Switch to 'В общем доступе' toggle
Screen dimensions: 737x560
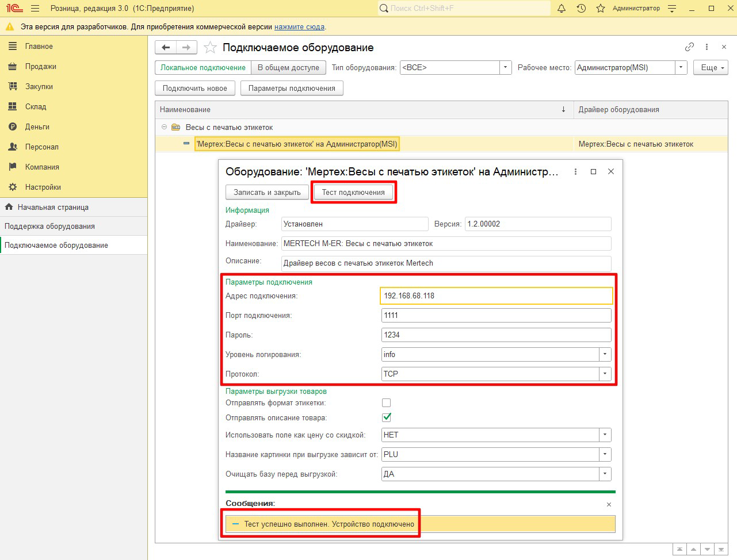[x=288, y=68]
